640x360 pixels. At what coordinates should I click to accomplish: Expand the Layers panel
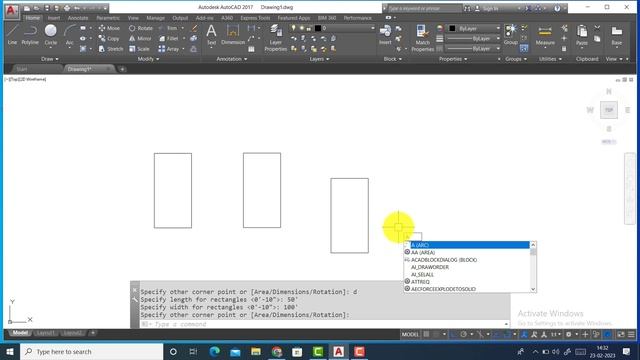(319, 59)
